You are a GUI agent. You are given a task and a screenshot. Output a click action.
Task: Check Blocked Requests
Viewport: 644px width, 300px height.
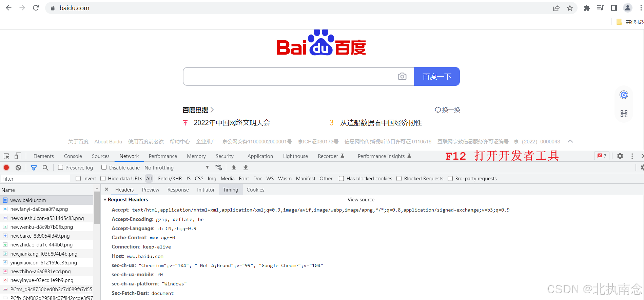(x=399, y=179)
